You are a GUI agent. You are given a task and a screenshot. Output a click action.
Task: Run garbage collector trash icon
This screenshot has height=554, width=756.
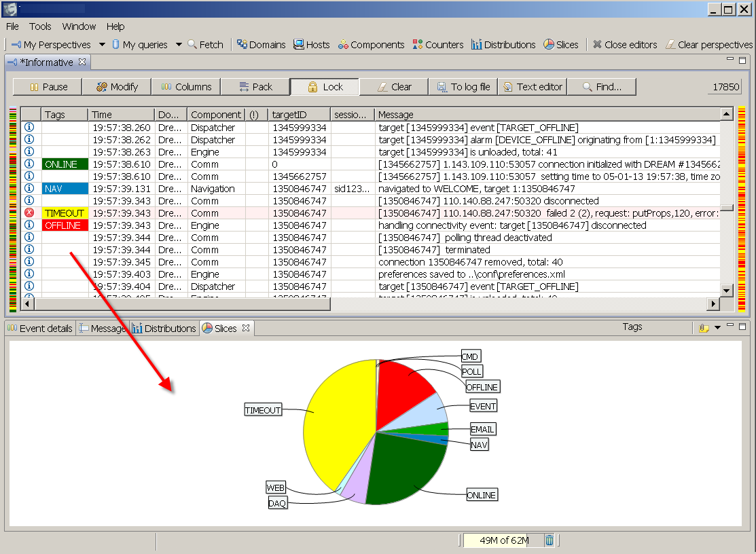coord(549,540)
